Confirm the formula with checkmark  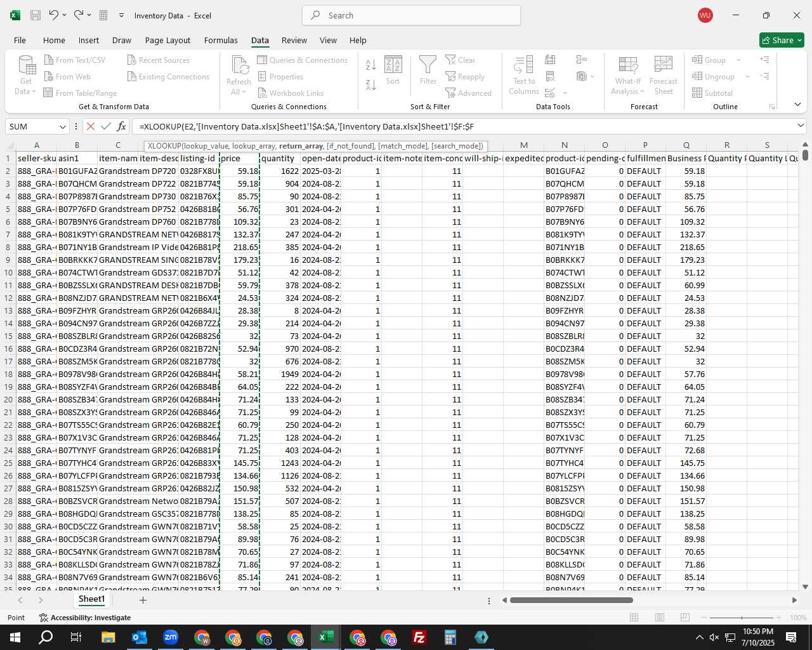106,126
